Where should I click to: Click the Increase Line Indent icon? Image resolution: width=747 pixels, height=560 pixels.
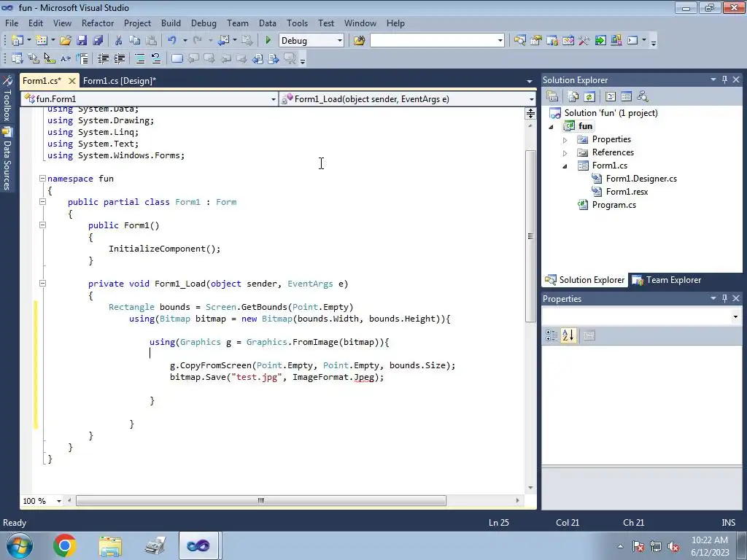[x=119, y=58]
